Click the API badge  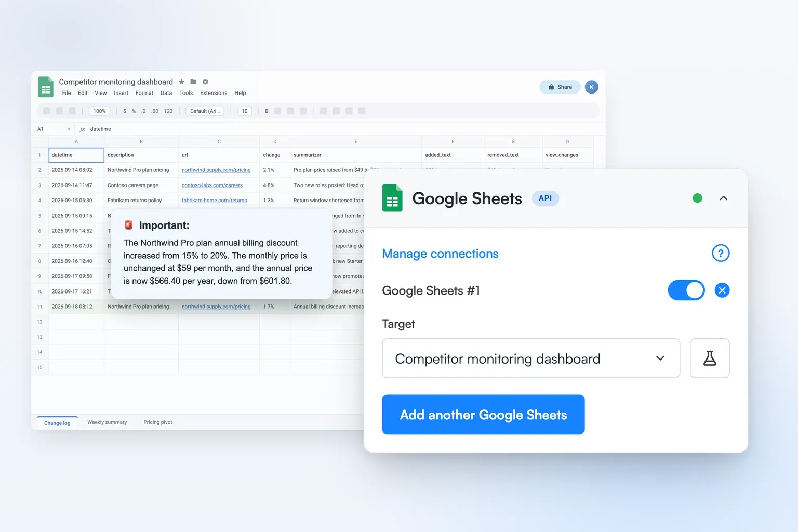point(545,198)
